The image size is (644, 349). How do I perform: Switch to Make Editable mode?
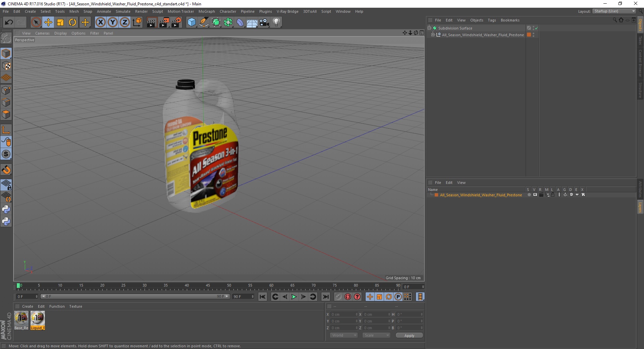pos(6,38)
